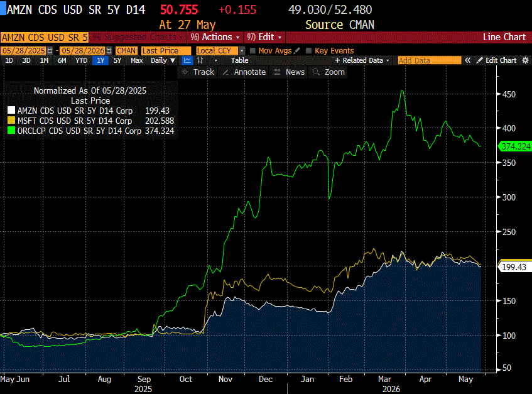Select bar chart type icon
This screenshot has width=532, height=394.
[x=200, y=60]
